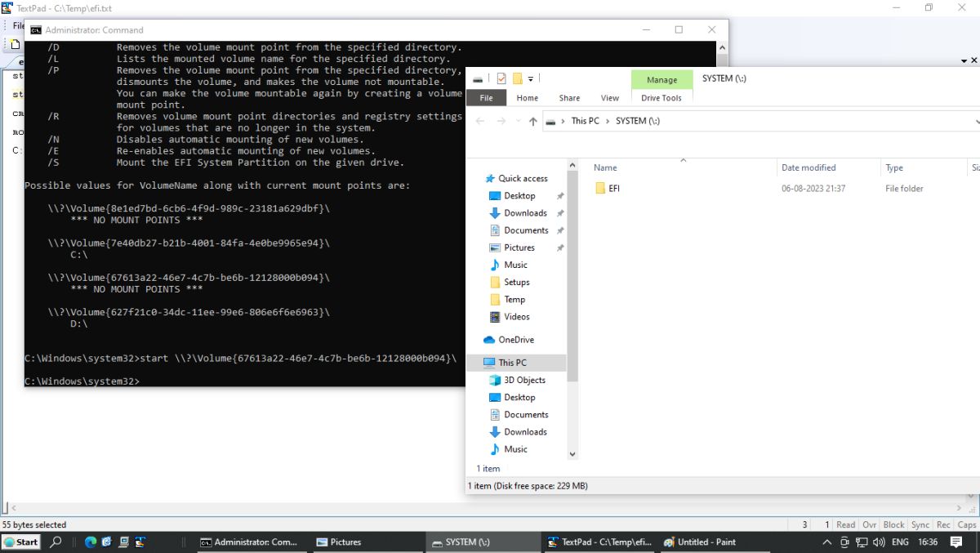Click the Manage contextual tab header
Screen dimensions: 980x553
click(x=661, y=79)
